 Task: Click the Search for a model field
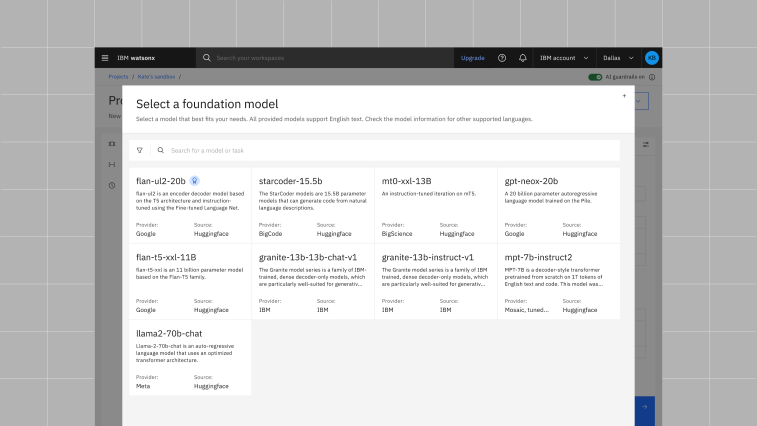390,150
